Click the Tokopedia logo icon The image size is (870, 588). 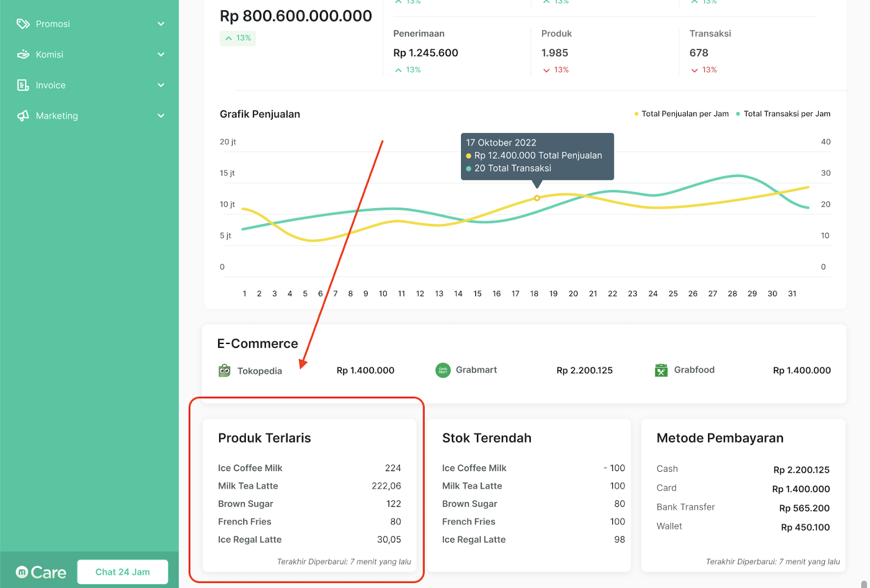pyautogui.click(x=225, y=371)
